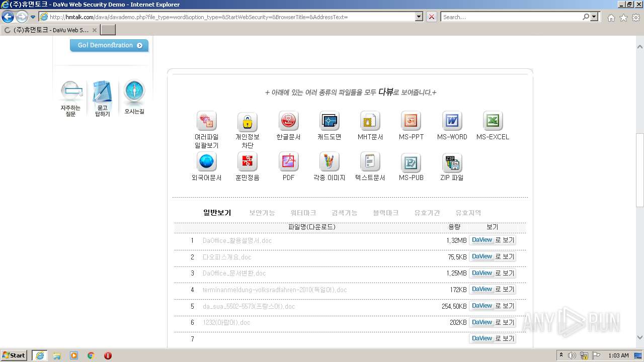Viewport: 644px width, 362px height.
Task: View 다오피스개요.doc with DaView
Action: (x=493, y=257)
